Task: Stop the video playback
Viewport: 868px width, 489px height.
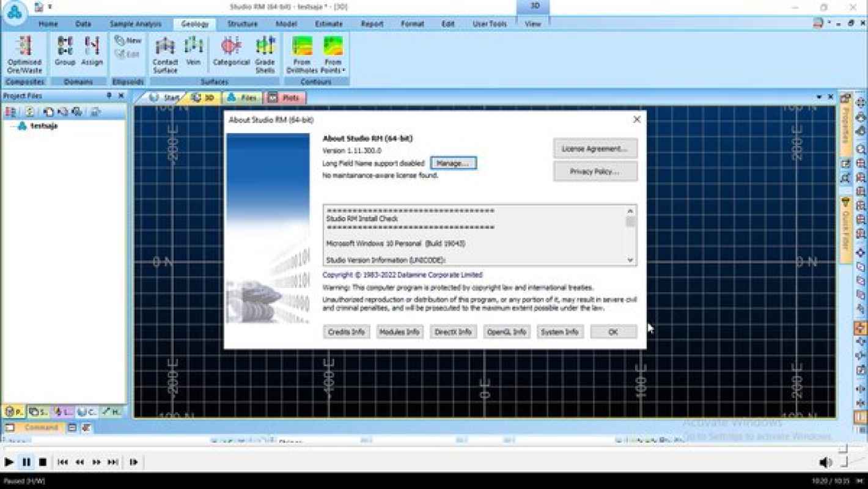Action: pyautogui.click(x=43, y=462)
